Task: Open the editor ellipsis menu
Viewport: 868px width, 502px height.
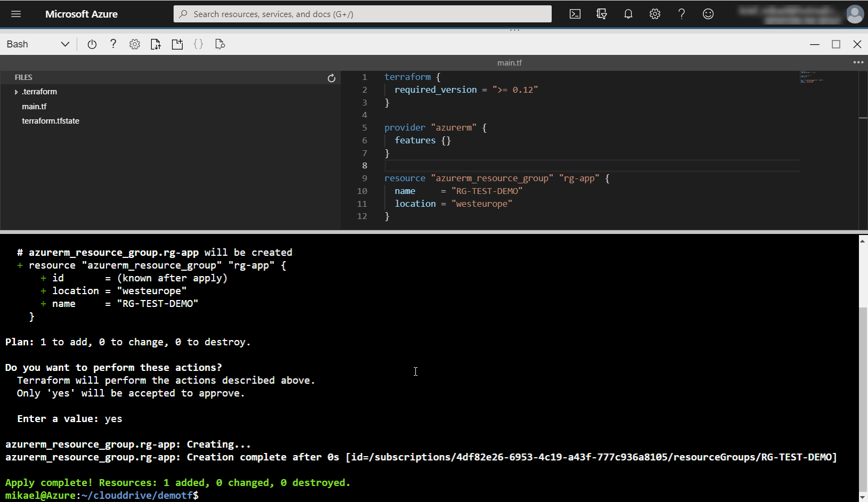Action: click(858, 62)
